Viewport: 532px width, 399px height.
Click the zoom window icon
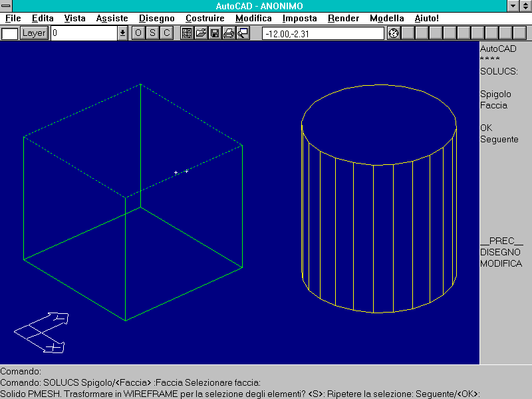(243, 33)
